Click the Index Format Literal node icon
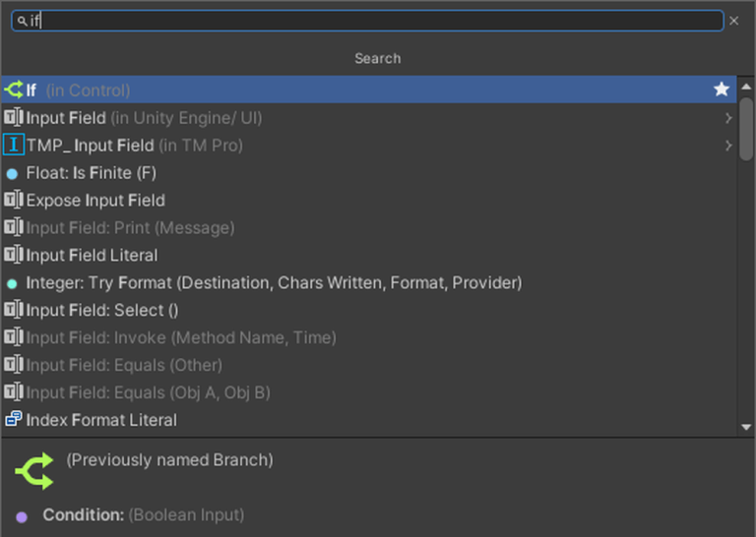The width and height of the screenshot is (756, 537). point(14,420)
